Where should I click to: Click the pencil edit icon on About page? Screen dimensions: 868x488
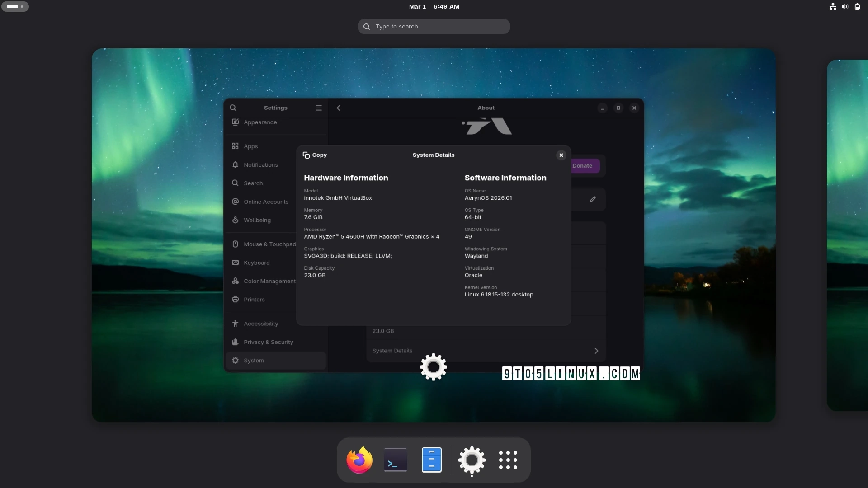coord(592,199)
